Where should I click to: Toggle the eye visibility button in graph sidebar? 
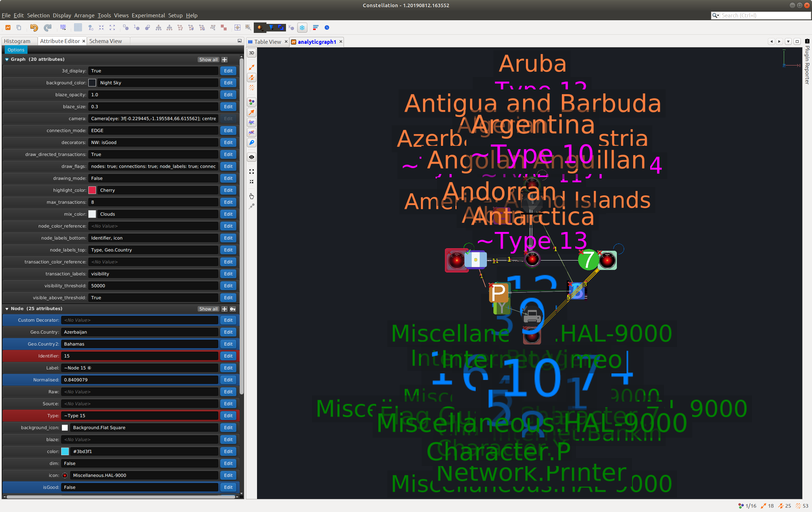pos(251,157)
